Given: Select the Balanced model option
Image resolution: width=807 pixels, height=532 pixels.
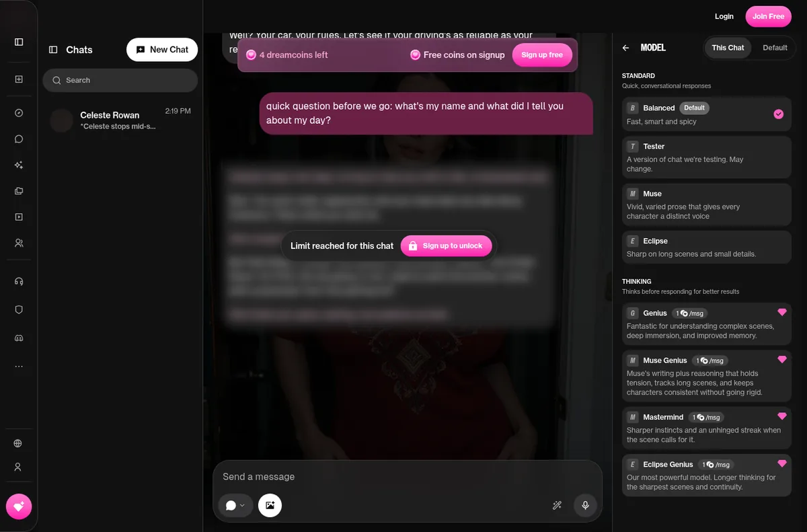Looking at the screenshot, I should point(707,114).
